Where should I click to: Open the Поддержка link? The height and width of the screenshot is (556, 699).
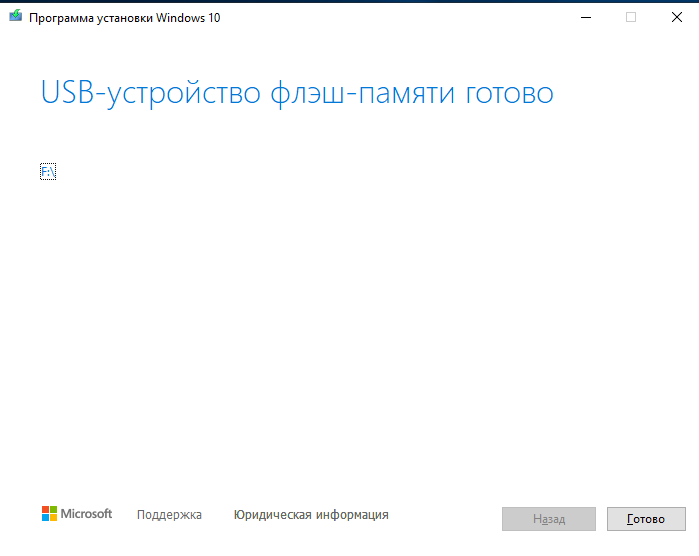click(x=169, y=515)
